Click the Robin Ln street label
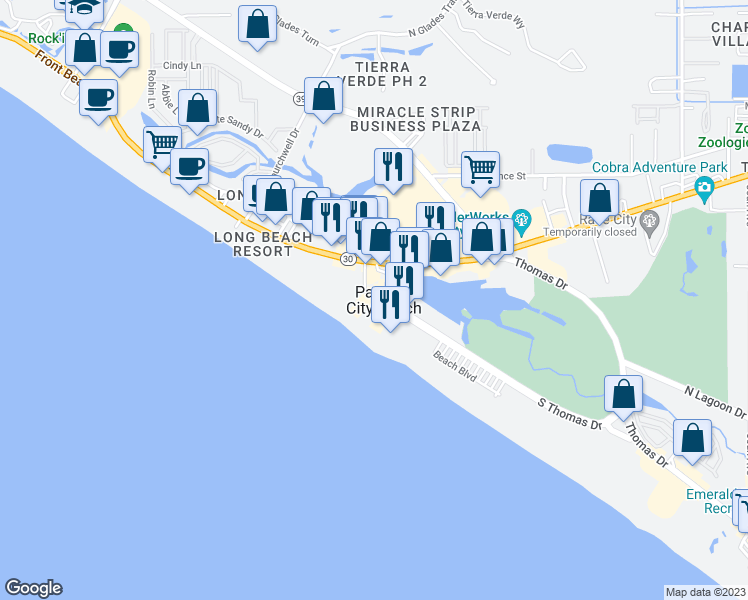This screenshot has height=600, width=748. coord(151,89)
